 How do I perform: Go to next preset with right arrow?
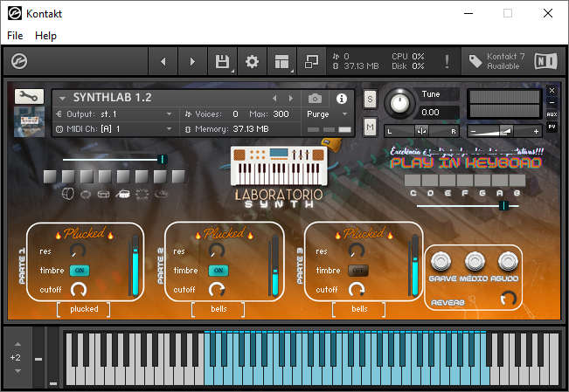tap(192, 61)
